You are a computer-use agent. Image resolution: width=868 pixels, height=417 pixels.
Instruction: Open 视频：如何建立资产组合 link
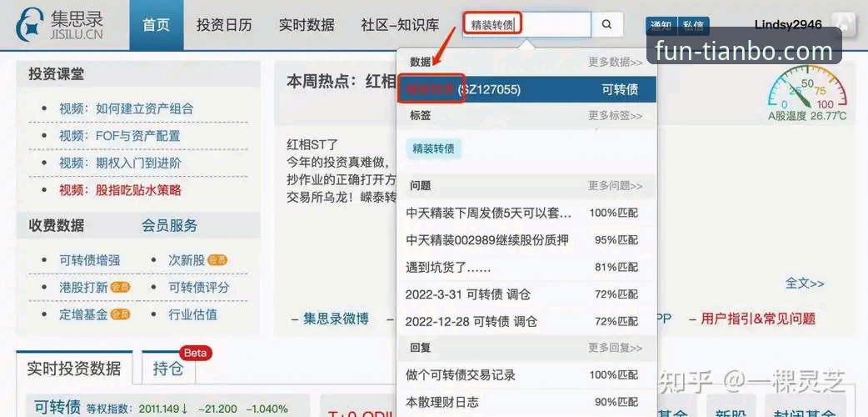pos(127,108)
